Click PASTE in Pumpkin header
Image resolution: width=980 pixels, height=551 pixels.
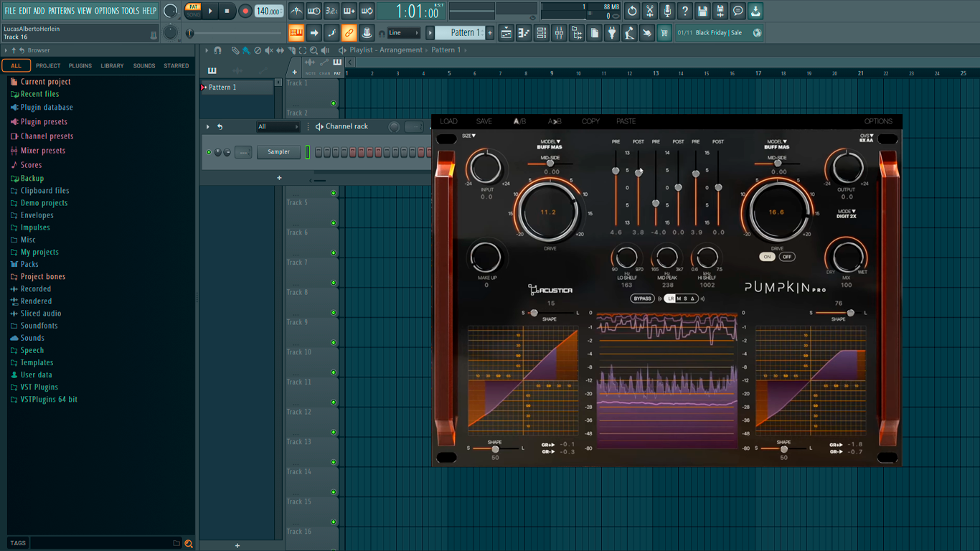[626, 121]
